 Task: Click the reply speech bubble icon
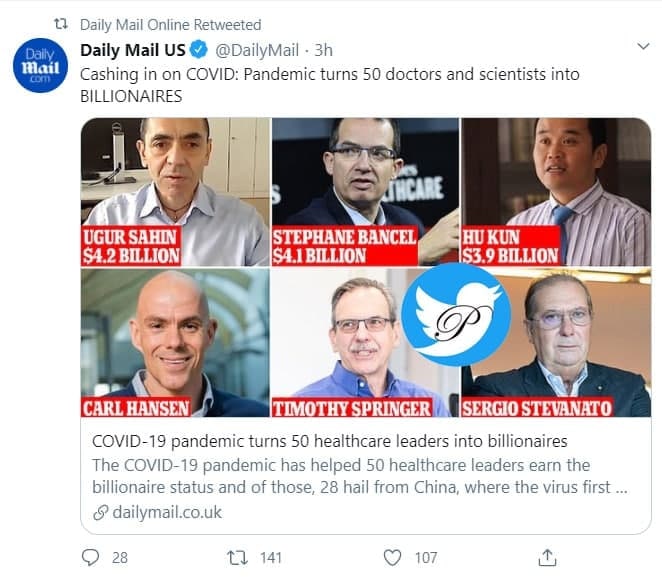[91, 557]
